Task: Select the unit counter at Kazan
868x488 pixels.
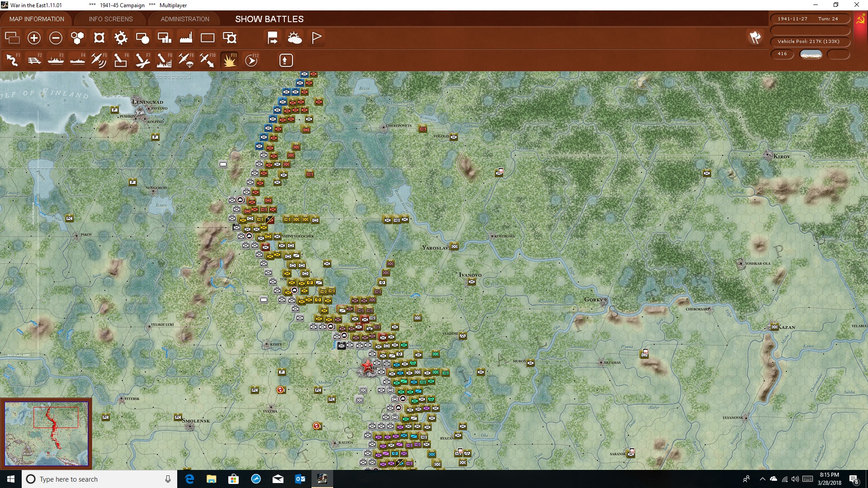Action: (774, 327)
